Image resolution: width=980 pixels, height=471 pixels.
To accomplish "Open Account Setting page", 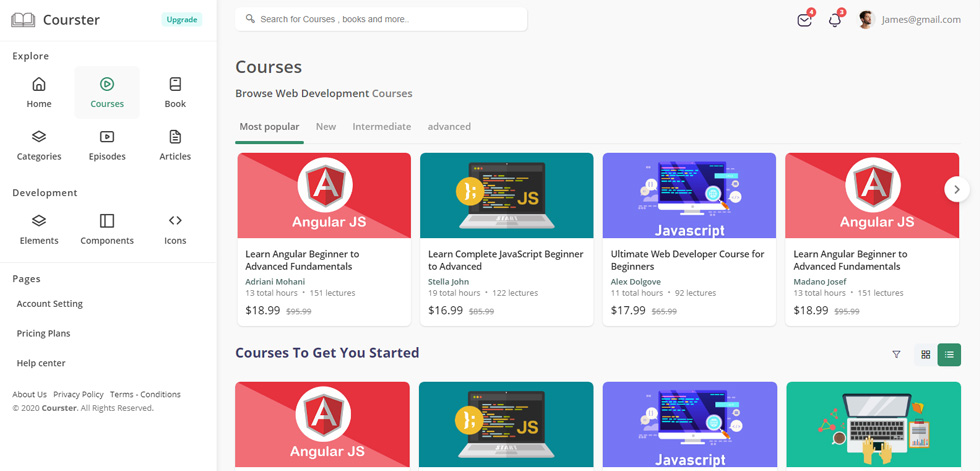I will point(49,304).
